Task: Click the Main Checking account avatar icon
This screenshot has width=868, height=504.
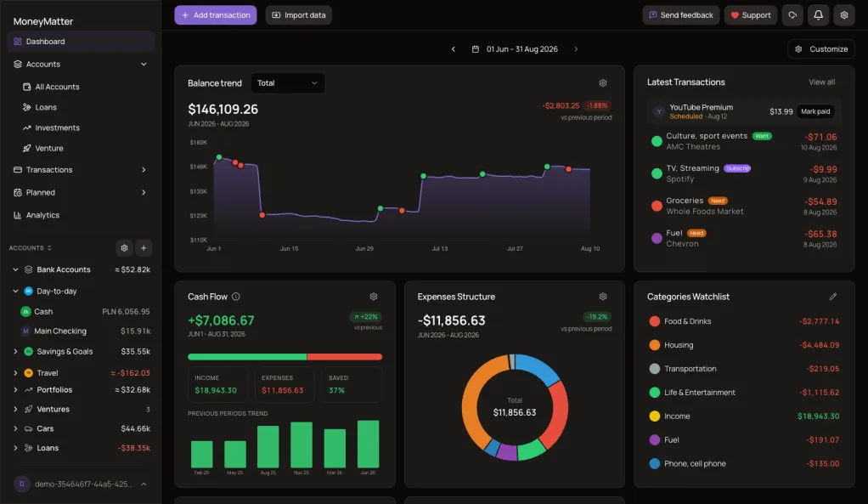Action: pos(25,331)
